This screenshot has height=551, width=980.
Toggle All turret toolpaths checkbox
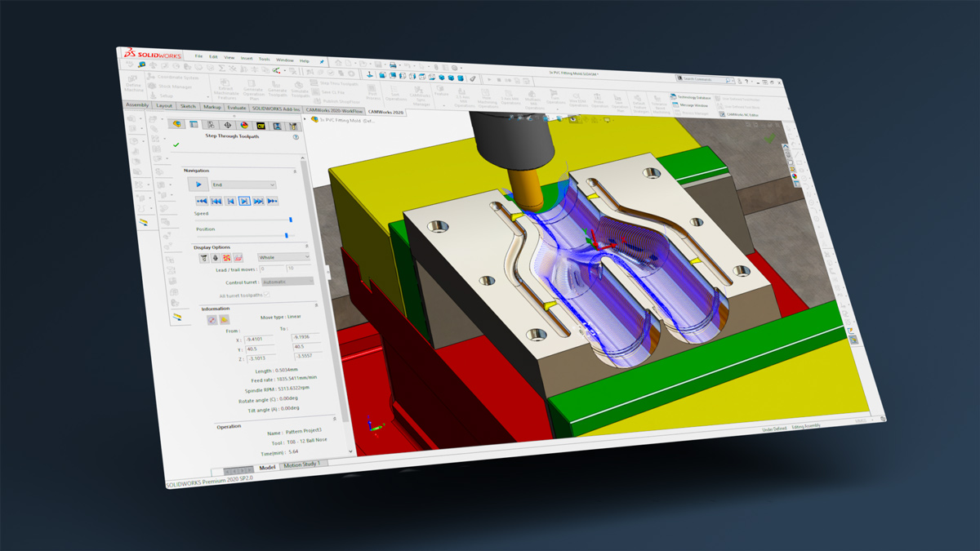tap(267, 295)
